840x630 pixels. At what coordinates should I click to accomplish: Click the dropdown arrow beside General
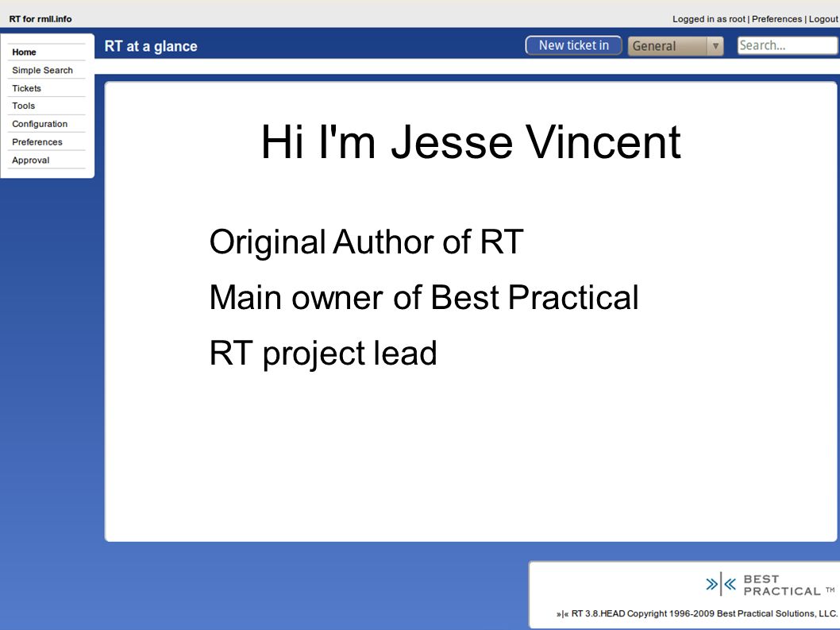pos(715,46)
